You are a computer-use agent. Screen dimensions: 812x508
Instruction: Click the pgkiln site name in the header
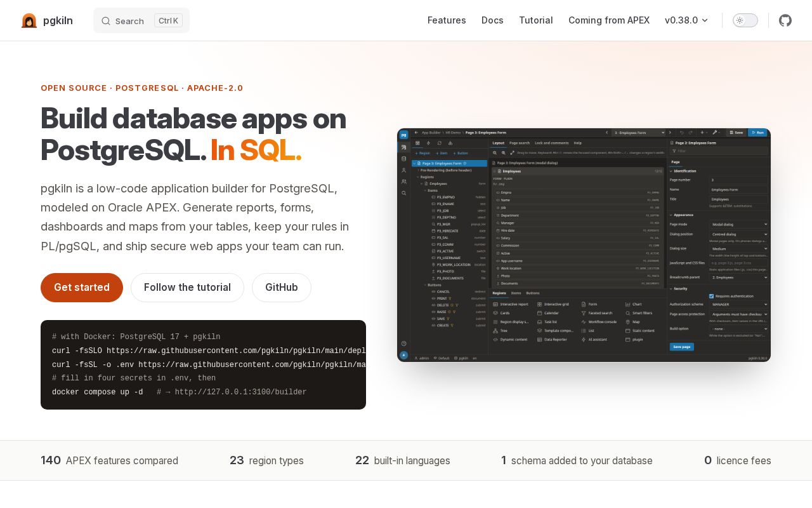pyautogui.click(x=58, y=20)
